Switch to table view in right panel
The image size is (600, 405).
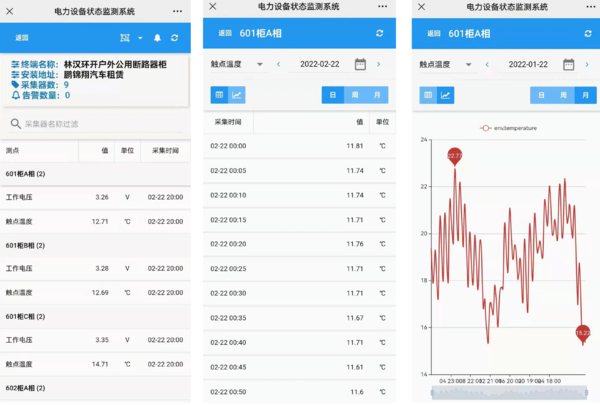[428, 95]
